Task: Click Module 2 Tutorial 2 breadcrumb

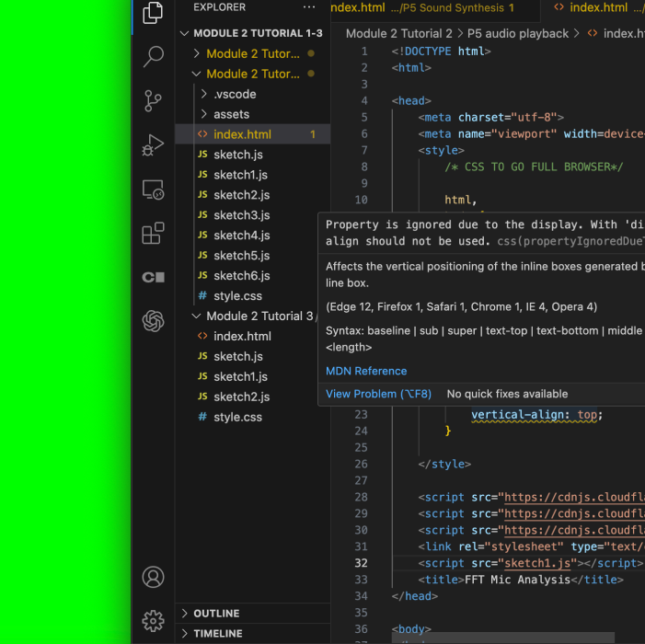Action: click(x=399, y=33)
